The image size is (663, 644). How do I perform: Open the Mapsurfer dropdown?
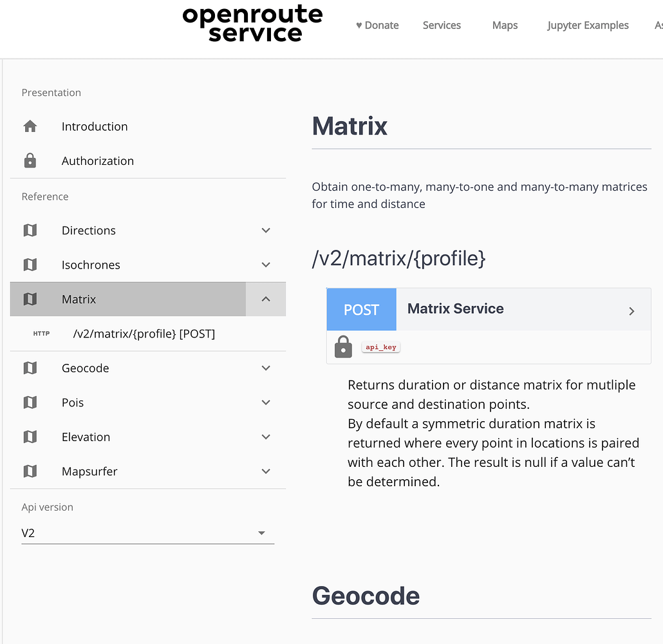click(265, 471)
